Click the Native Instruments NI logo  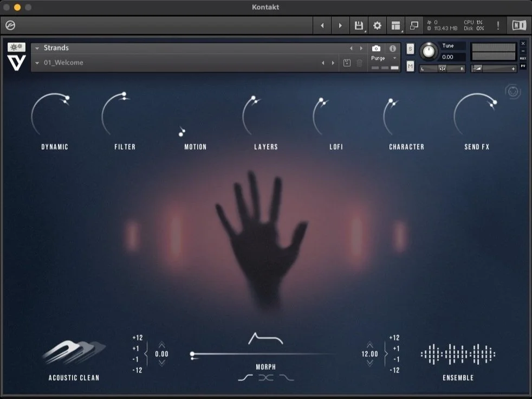519,25
